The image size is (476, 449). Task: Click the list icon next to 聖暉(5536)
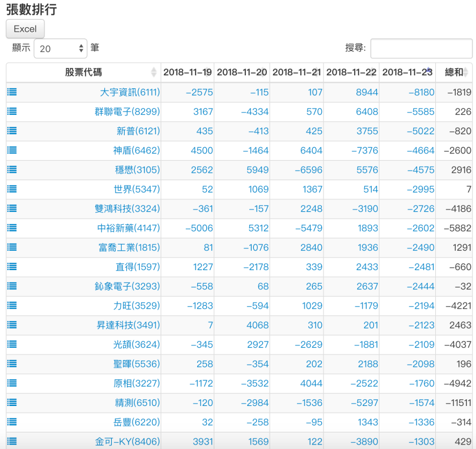pyautogui.click(x=11, y=364)
